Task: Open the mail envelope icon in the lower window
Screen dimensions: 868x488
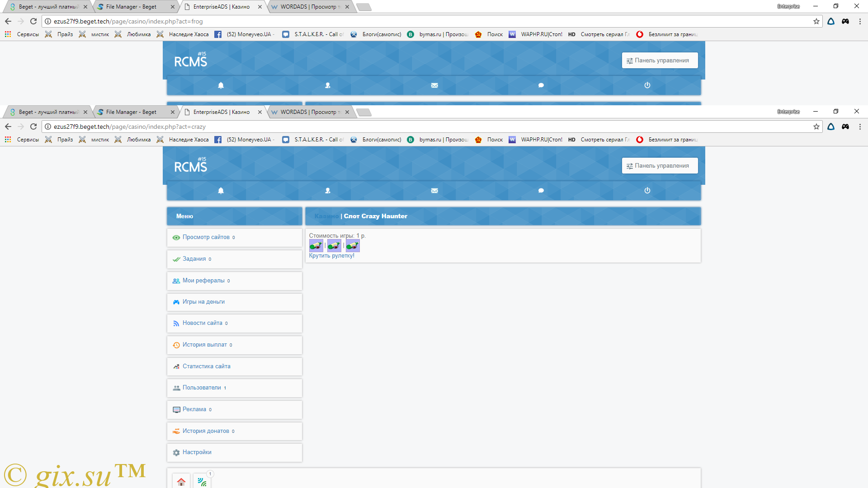Action: click(434, 191)
